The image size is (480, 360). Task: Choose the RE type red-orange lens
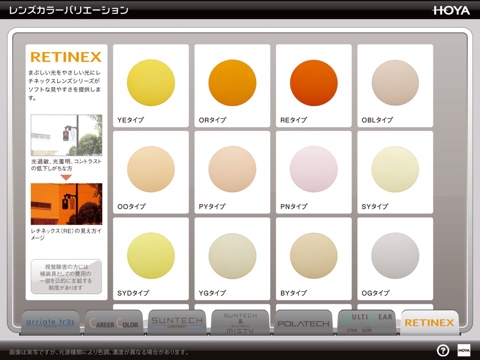coord(314,85)
